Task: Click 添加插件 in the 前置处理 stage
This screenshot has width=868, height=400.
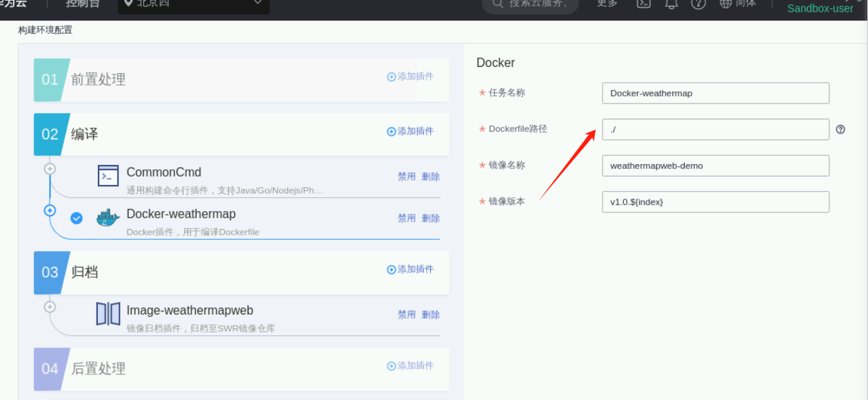Action: click(x=410, y=77)
